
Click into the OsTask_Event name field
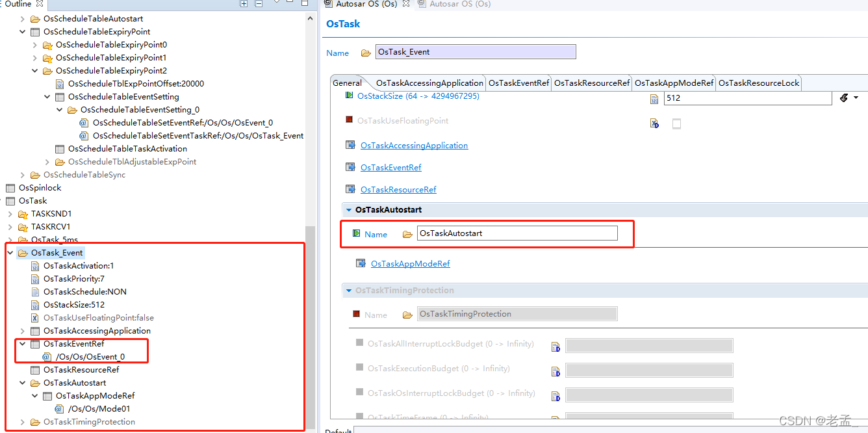point(476,52)
